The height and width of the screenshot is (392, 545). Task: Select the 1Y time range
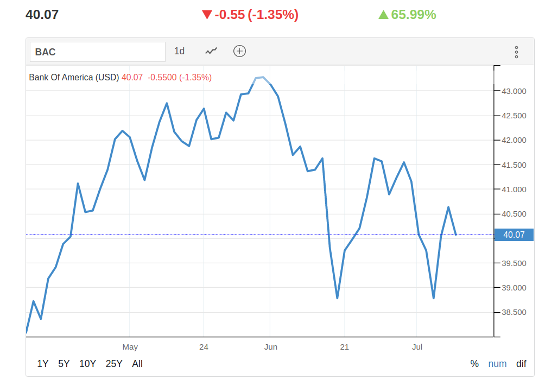pos(43,364)
